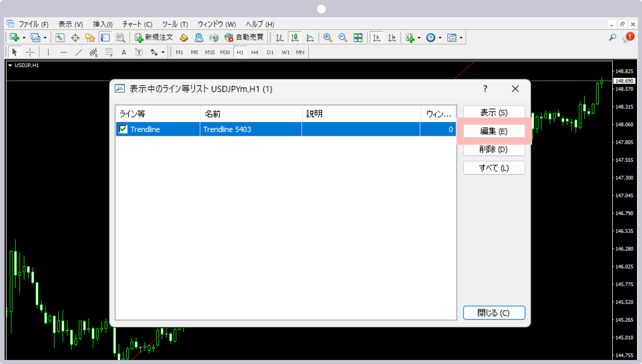Toggle chart shift icon
The width and height of the screenshot is (642, 364).
392,37
